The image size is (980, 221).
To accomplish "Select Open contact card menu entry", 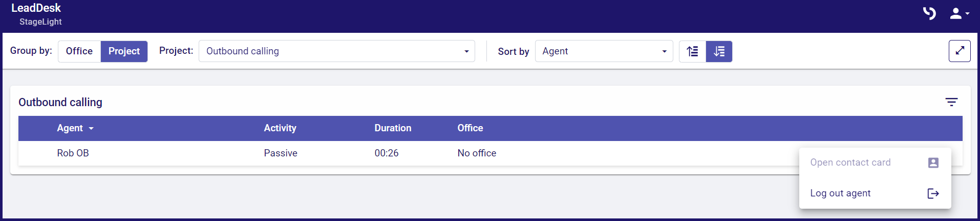I will pyautogui.click(x=850, y=163).
